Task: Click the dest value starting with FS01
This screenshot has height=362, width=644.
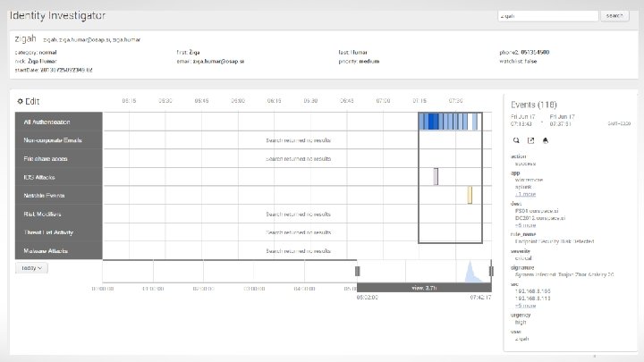Action: click(x=537, y=211)
